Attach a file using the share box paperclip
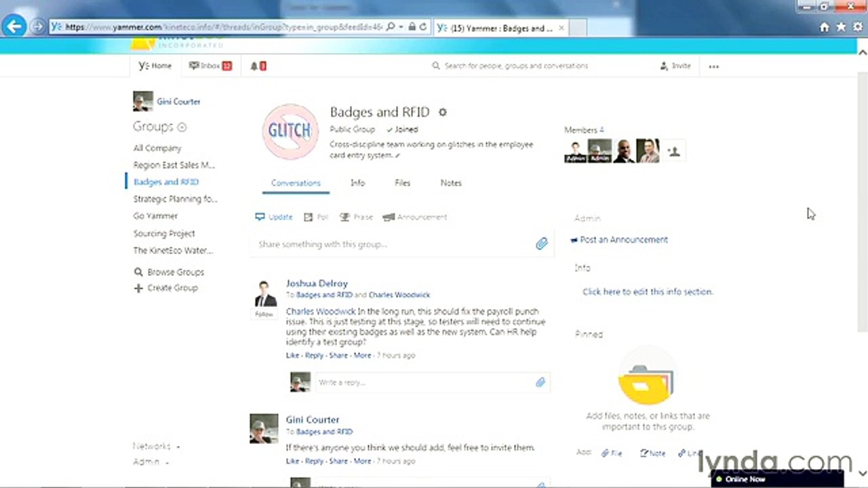868x488 pixels. [541, 244]
